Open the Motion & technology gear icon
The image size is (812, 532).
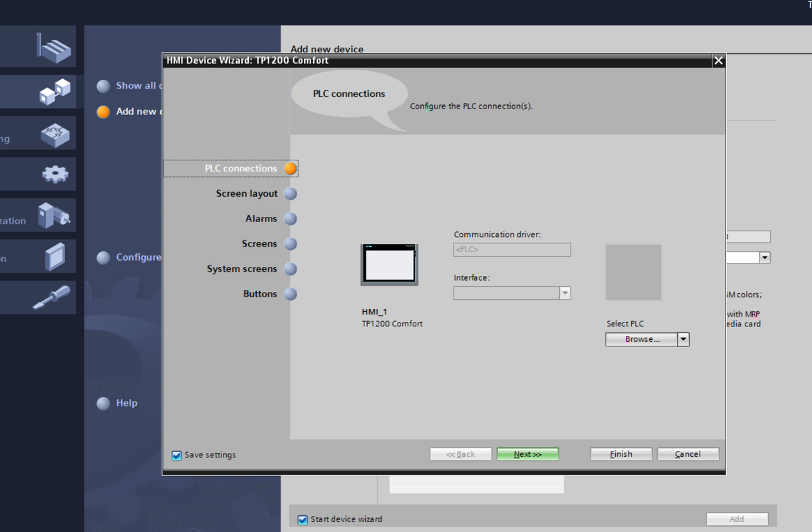(x=55, y=174)
